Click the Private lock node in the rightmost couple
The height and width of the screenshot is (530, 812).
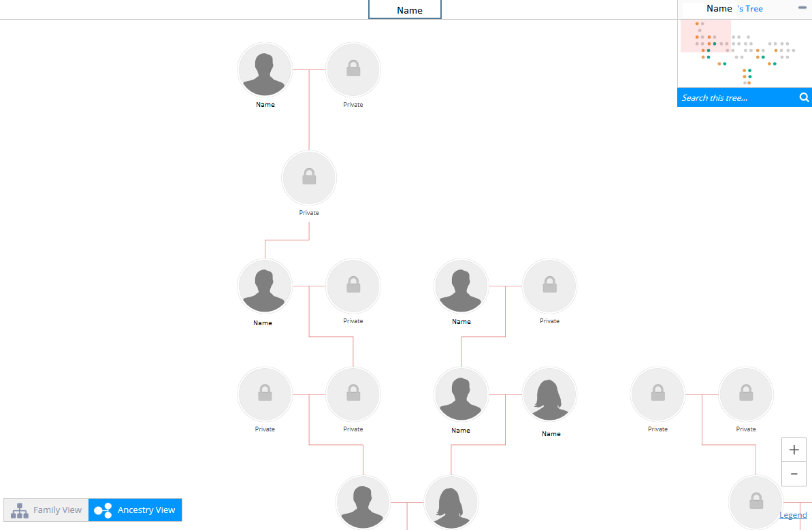pyautogui.click(x=746, y=394)
